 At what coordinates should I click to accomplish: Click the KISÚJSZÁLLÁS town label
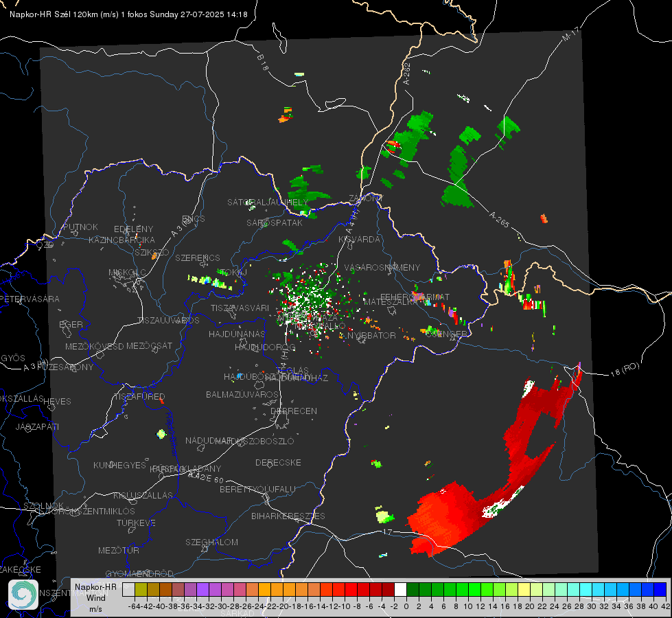click(143, 495)
